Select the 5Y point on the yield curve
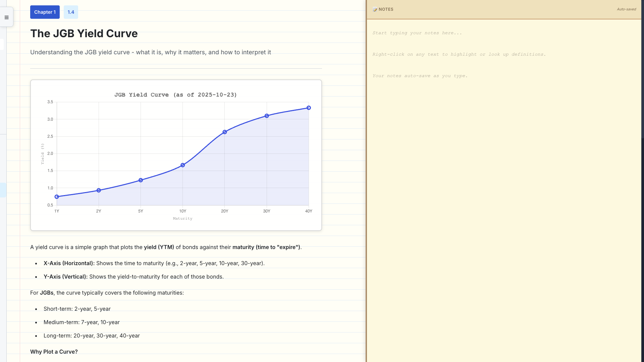This screenshot has height=362, width=644. [141, 180]
